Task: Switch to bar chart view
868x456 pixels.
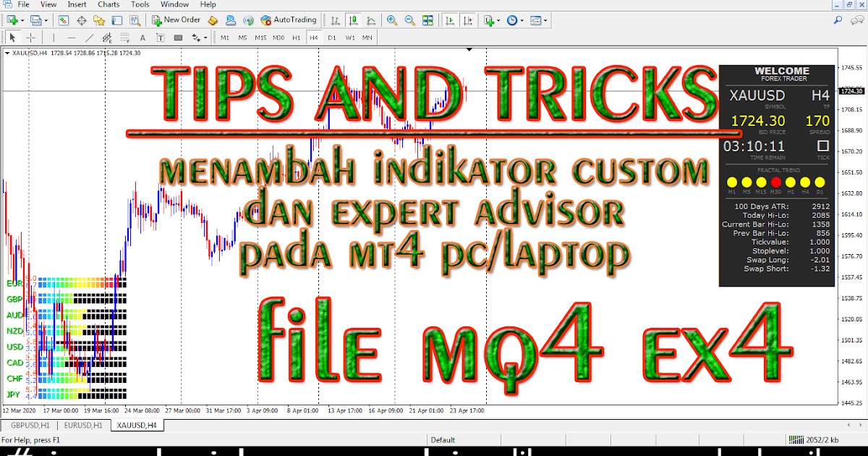Action: pyautogui.click(x=335, y=20)
